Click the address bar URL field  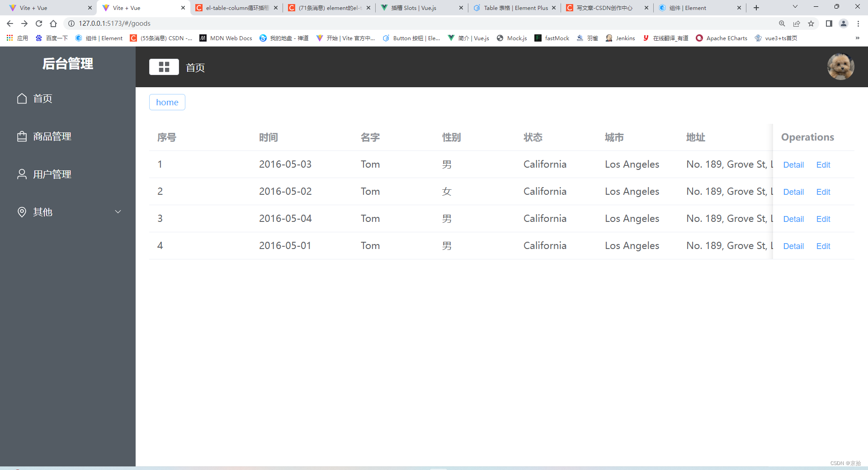(x=420, y=23)
